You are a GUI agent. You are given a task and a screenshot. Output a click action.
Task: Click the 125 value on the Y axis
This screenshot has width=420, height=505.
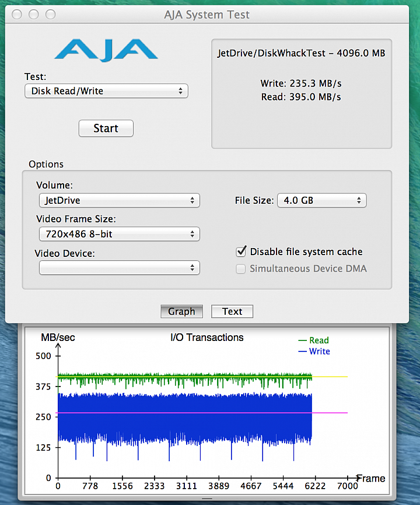(43, 448)
